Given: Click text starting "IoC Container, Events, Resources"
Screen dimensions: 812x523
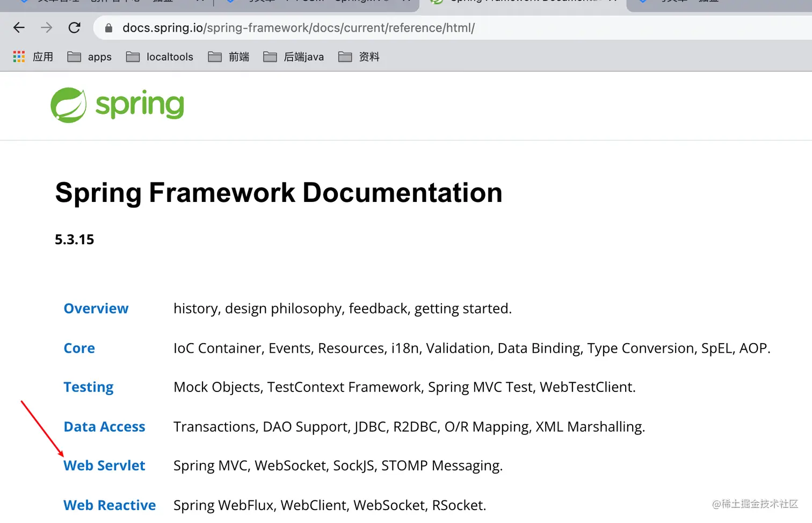Looking at the screenshot, I should click(x=472, y=348).
